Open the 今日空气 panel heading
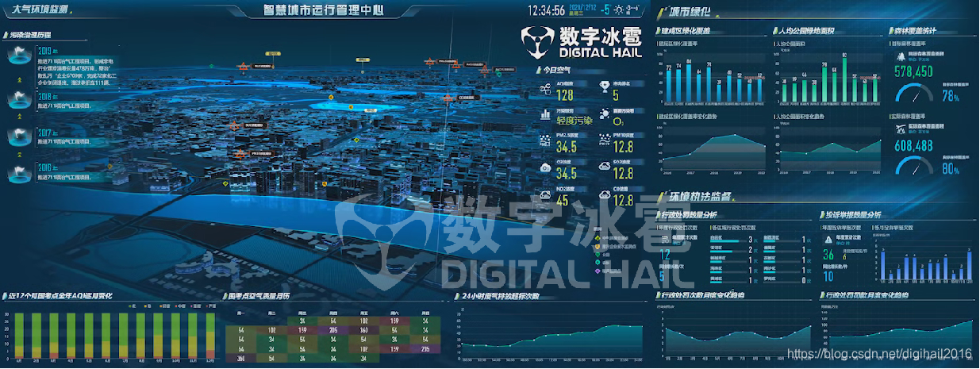This screenshot has height=369, width=980. 557,70
